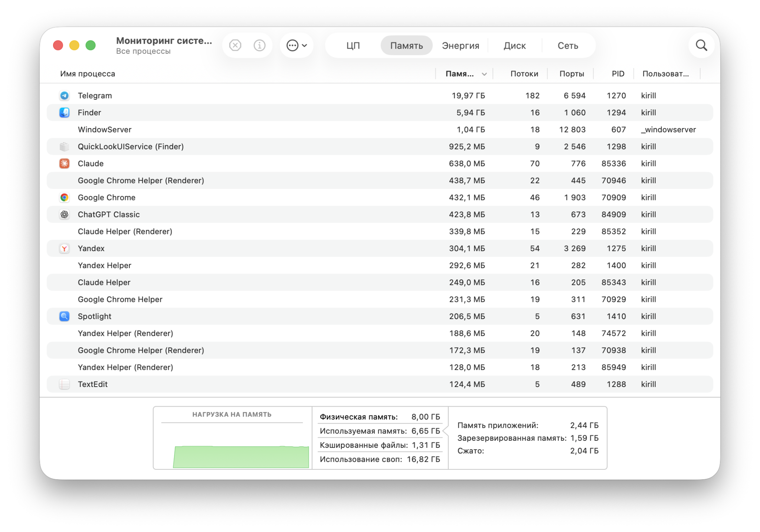
Task: Select the QuickLookUIService (Finder) process name
Action: pyautogui.click(x=131, y=147)
